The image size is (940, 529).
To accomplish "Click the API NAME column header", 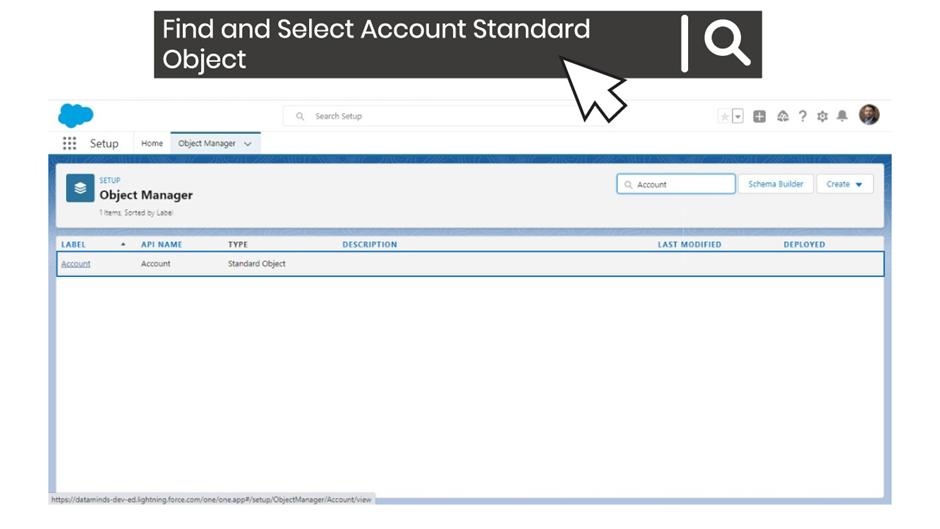I will coord(161,245).
